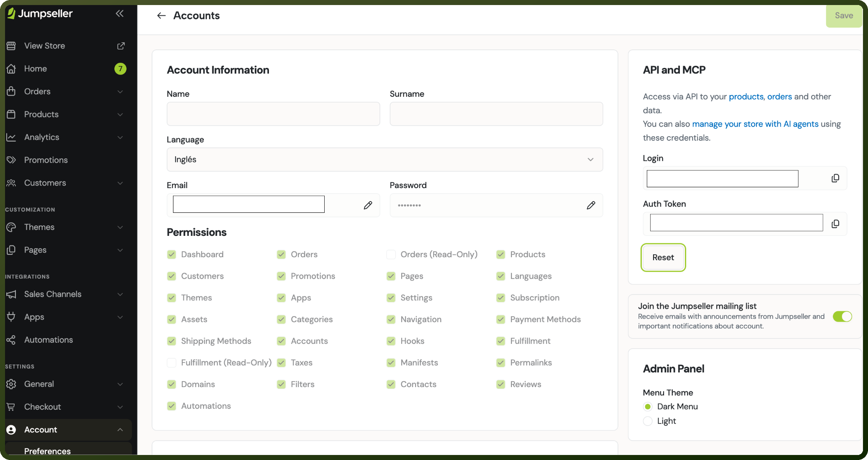The height and width of the screenshot is (460, 868).
Task: Edit email with the pencil icon
Action: (368, 205)
